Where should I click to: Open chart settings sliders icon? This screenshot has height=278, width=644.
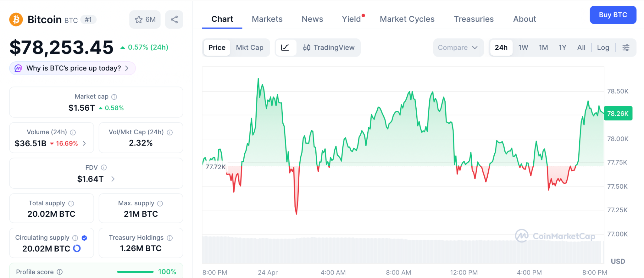click(626, 47)
